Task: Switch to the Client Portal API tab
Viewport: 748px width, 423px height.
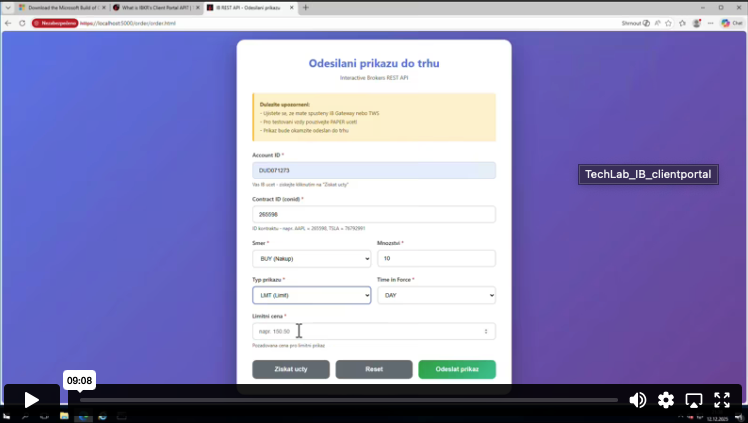Action: 156,8
